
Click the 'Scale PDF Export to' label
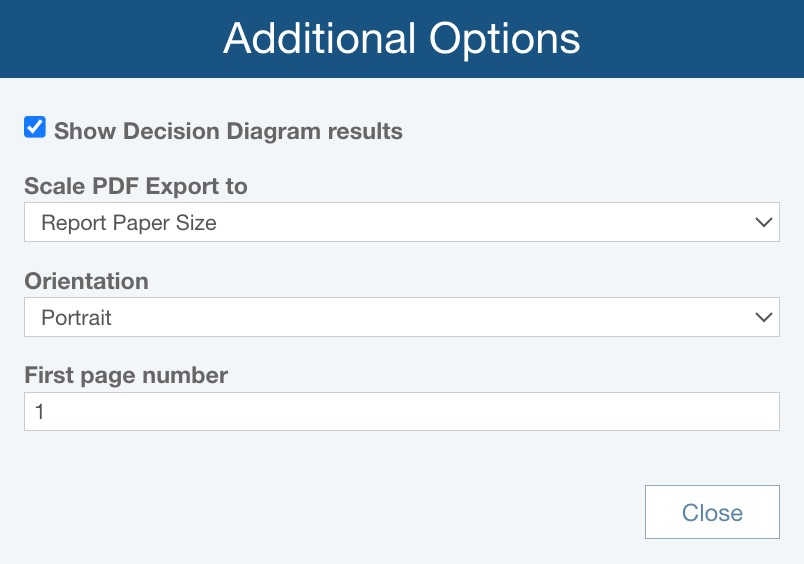[x=136, y=186]
